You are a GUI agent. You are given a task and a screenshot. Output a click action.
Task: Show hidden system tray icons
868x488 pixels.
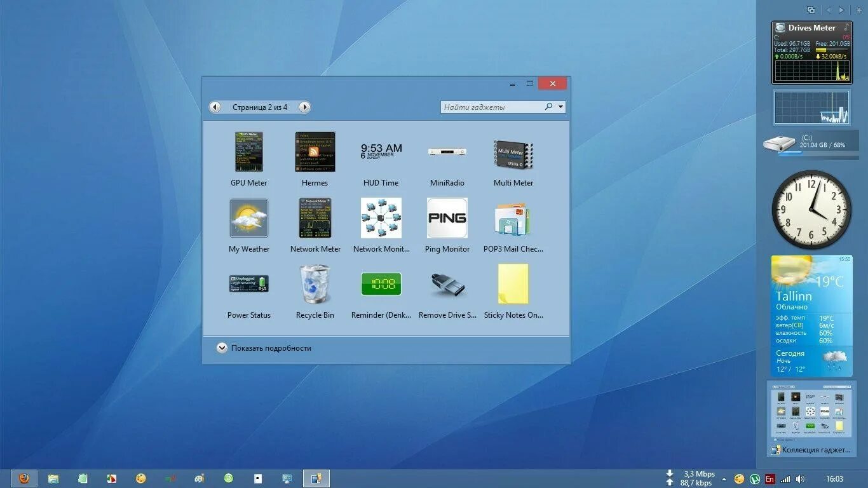coord(724,479)
